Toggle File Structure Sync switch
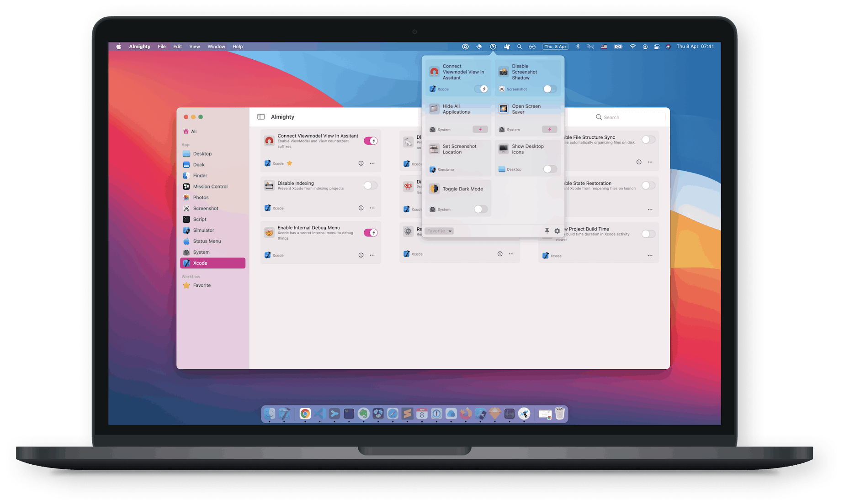The image size is (844, 504). [648, 140]
